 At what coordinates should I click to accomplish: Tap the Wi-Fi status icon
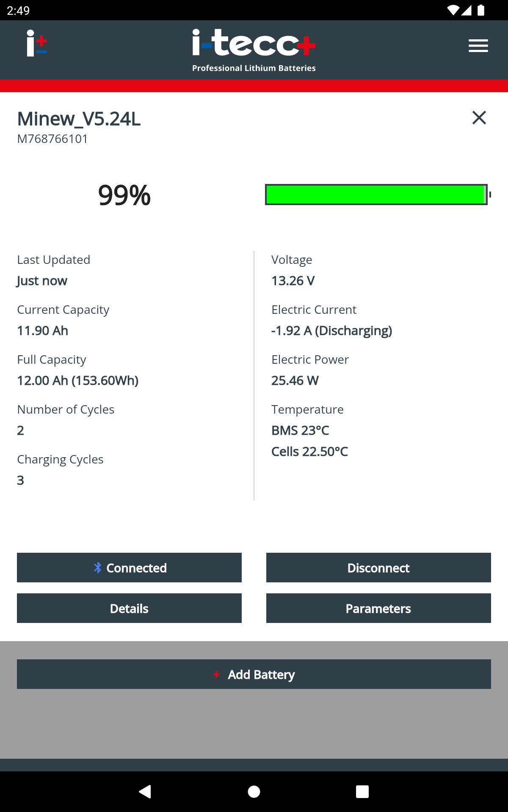[x=453, y=10]
